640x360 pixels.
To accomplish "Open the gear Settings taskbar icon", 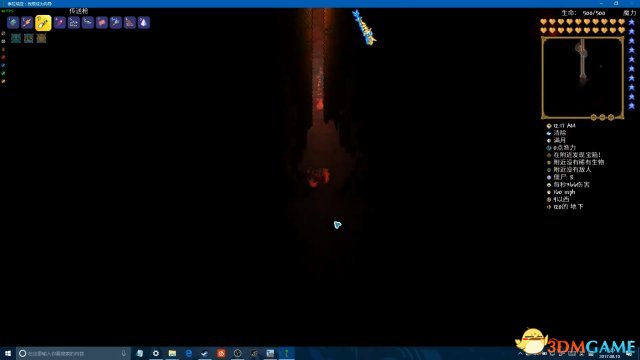I will tap(156, 353).
